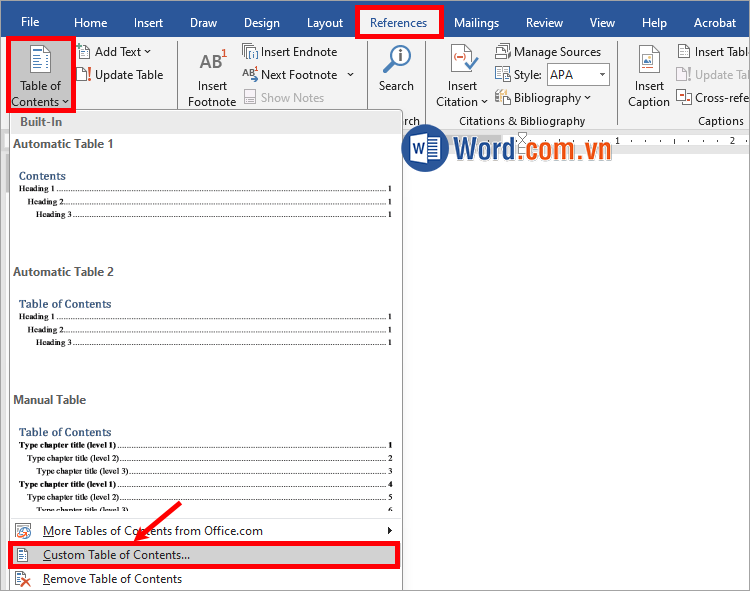Viewport: 750px width, 591px height.
Task: Click the Custom Table of Contents document icon
Action: point(22,555)
